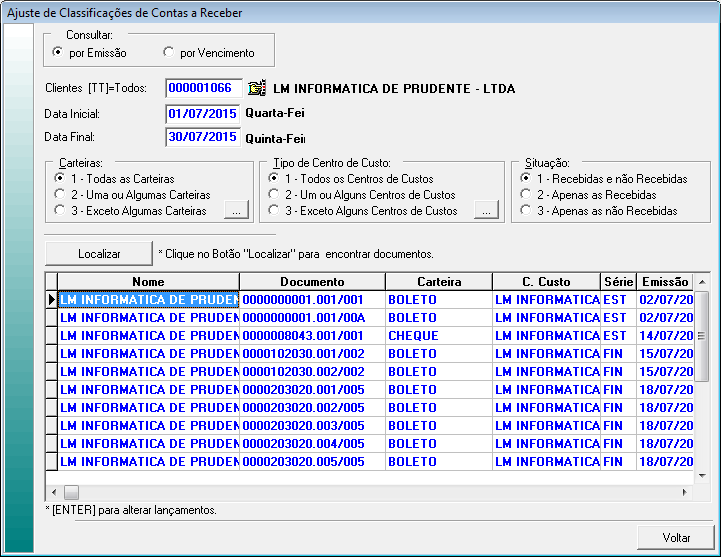Click the Clientes code input field
721x557 pixels.
(x=202, y=88)
